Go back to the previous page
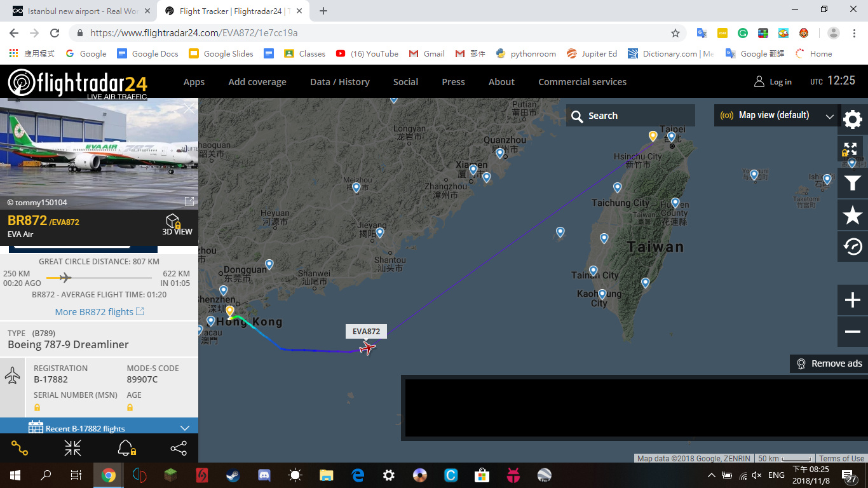Image resolution: width=868 pixels, height=488 pixels. click(14, 33)
